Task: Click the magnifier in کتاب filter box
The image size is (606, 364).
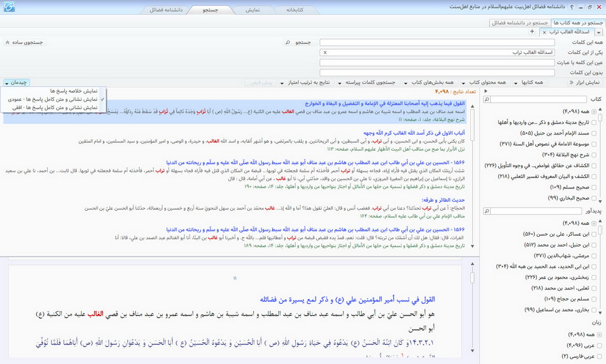Action: [487, 99]
